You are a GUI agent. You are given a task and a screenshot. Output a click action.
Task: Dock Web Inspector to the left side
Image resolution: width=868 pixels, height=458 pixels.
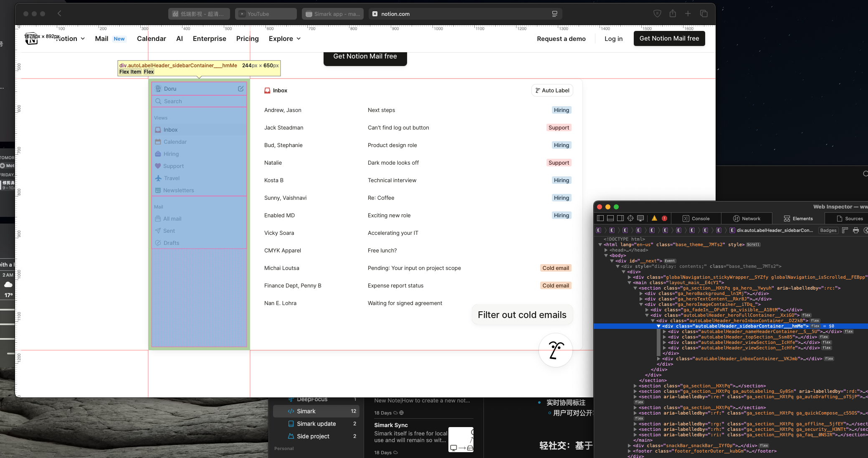click(600, 218)
